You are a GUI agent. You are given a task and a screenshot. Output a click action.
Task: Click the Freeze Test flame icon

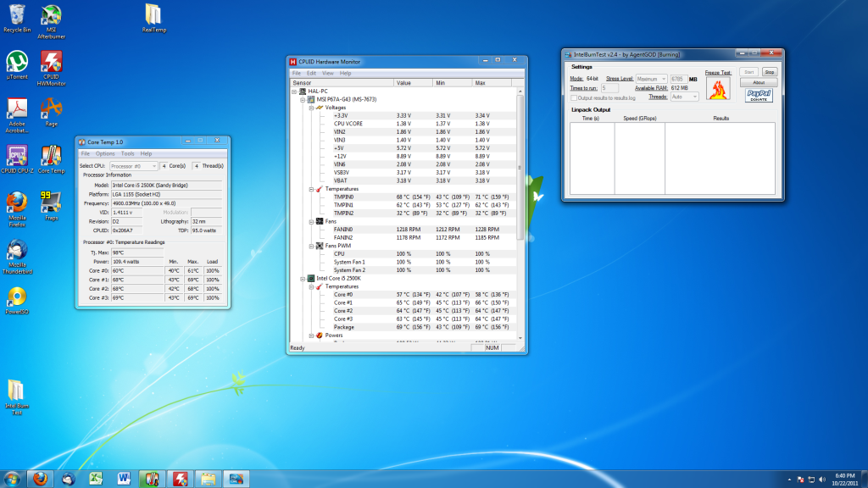[x=717, y=90]
